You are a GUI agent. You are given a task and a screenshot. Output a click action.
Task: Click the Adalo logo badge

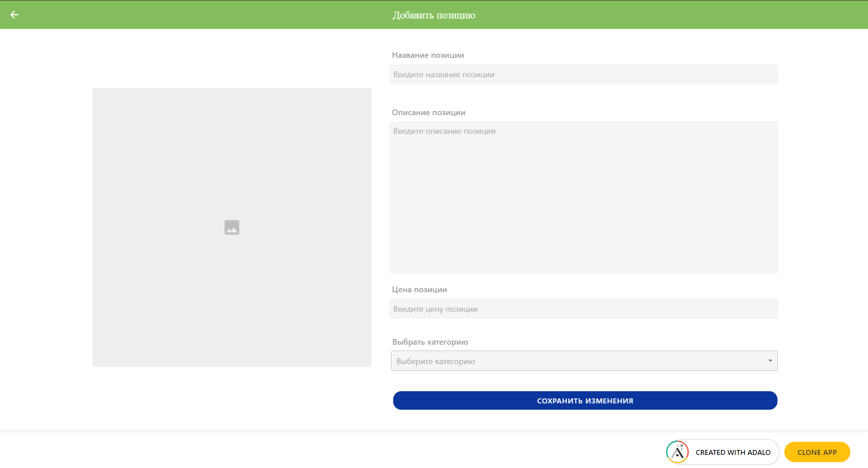[677, 452]
